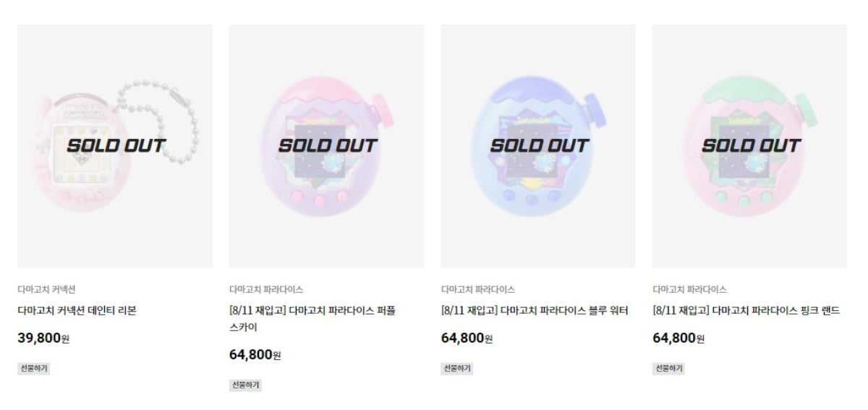868x410 pixels.
Task: Click the 다마고치 커넥션 데인티 리본 title
Action: coord(77,311)
